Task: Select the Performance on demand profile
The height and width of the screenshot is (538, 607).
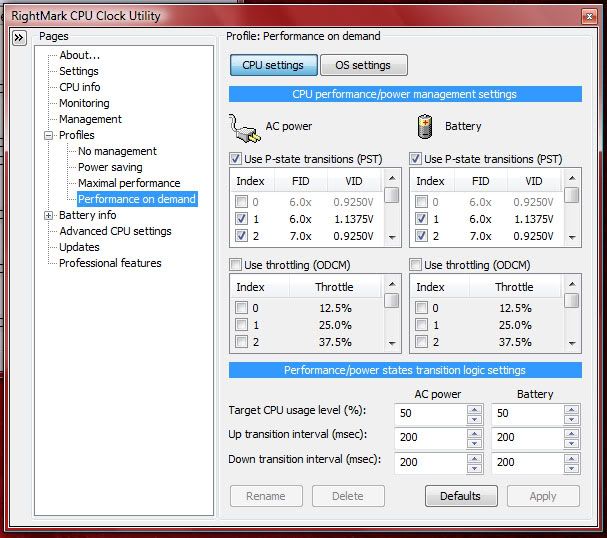Action: (137, 199)
